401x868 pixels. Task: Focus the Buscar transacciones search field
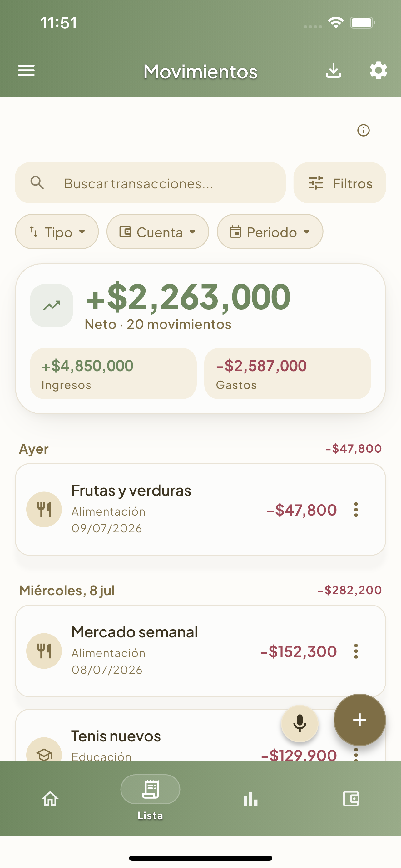tap(151, 183)
